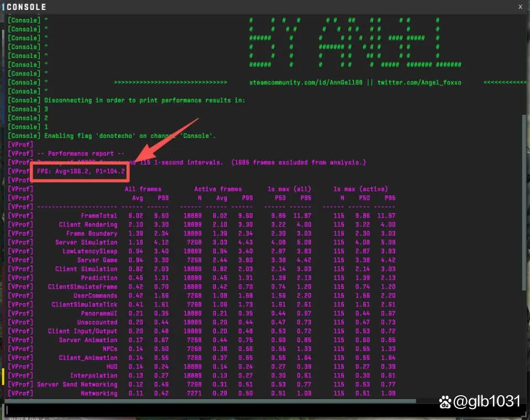Select the ClientSimulateFrame row label
Image resolution: width=530 pixels, height=420 pixels.
click(82, 286)
